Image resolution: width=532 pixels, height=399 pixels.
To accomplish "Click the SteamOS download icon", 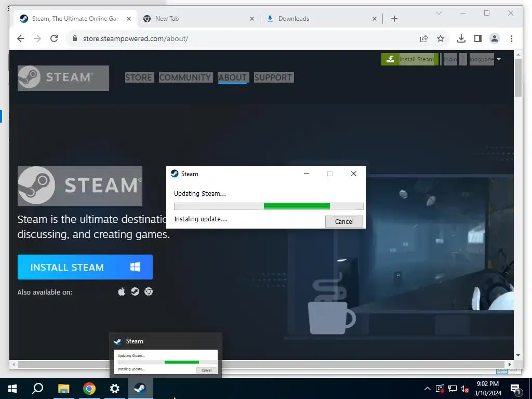I will click(135, 291).
